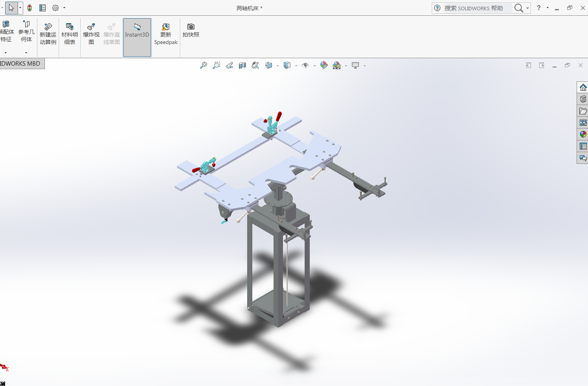
Task: Create an Exploded View (爆炸视图)
Action: point(91,34)
